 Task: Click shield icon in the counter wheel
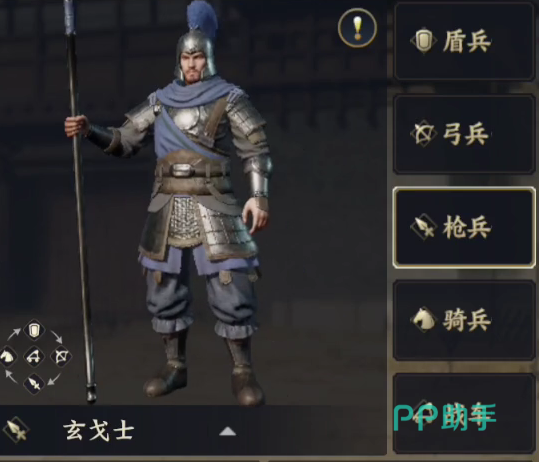pyautogui.click(x=34, y=330)
